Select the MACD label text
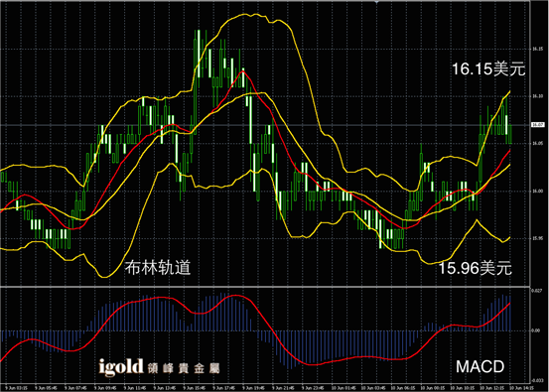This screenshot has width=549, height=392. (480, 366)
